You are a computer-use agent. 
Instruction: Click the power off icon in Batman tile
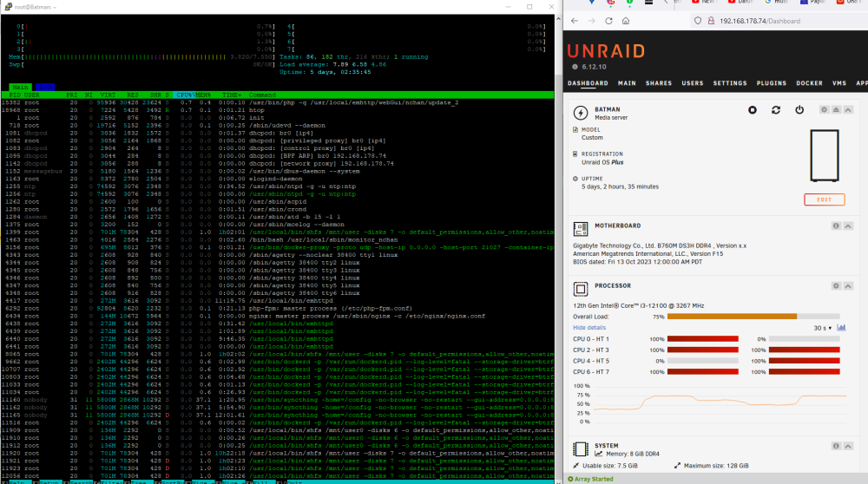coord(799,110)
